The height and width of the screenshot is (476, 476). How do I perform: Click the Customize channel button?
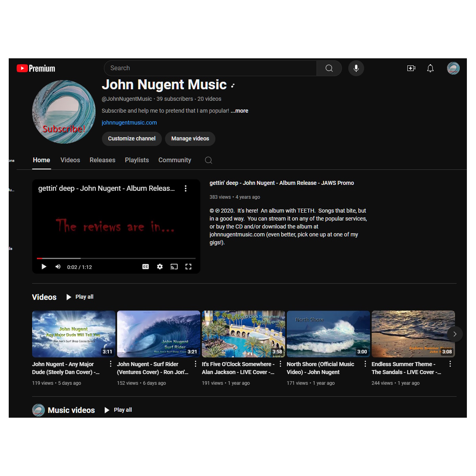click(x=132, y=138)
